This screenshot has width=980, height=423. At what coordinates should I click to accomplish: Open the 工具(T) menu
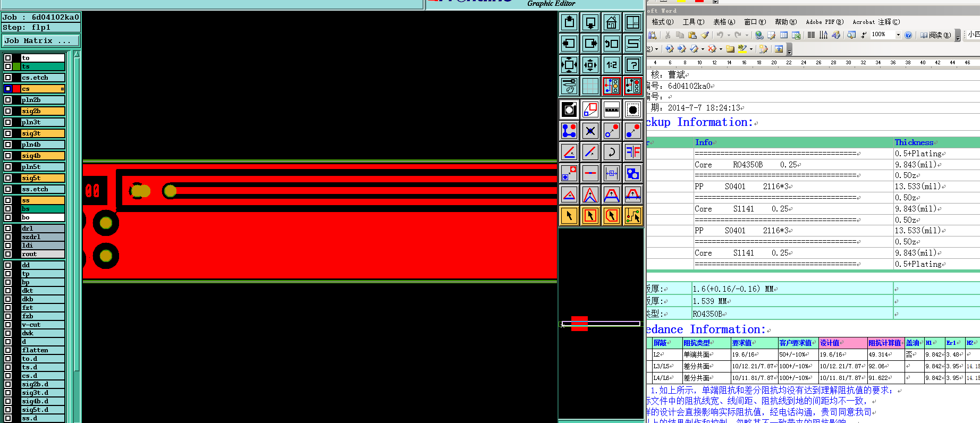(693, 22)
